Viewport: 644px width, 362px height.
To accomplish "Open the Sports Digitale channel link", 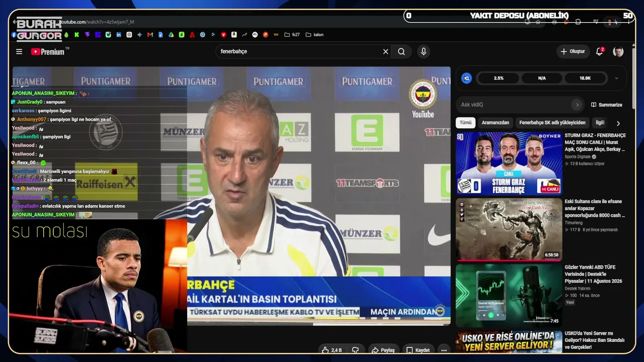I will 578,157.
